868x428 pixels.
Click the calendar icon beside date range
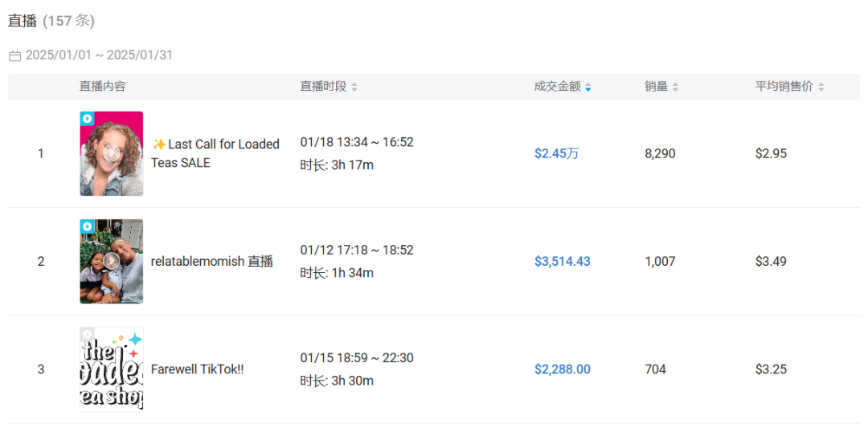(x=14, y=56)
